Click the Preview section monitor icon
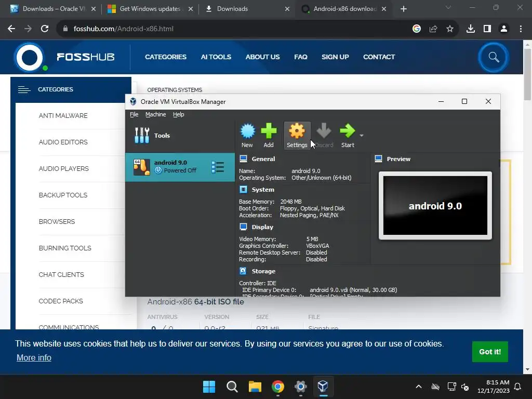532x399 pixels. [379, 159]
